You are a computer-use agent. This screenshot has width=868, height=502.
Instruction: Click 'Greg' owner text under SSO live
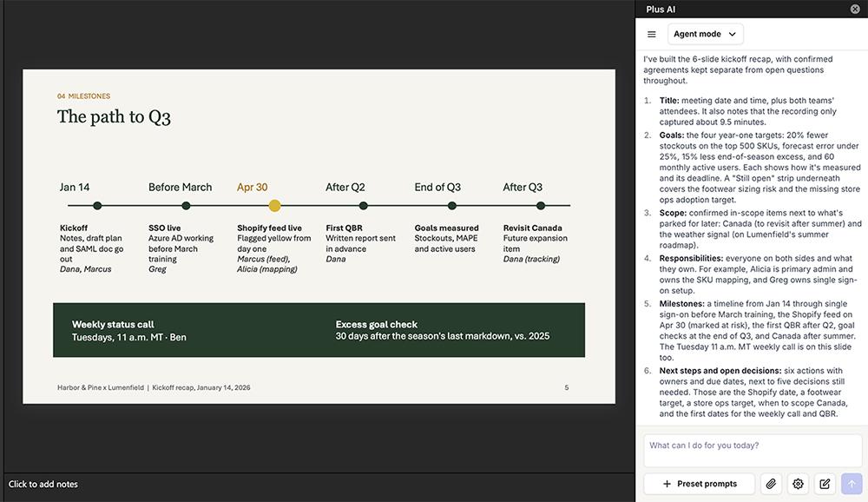157,269
